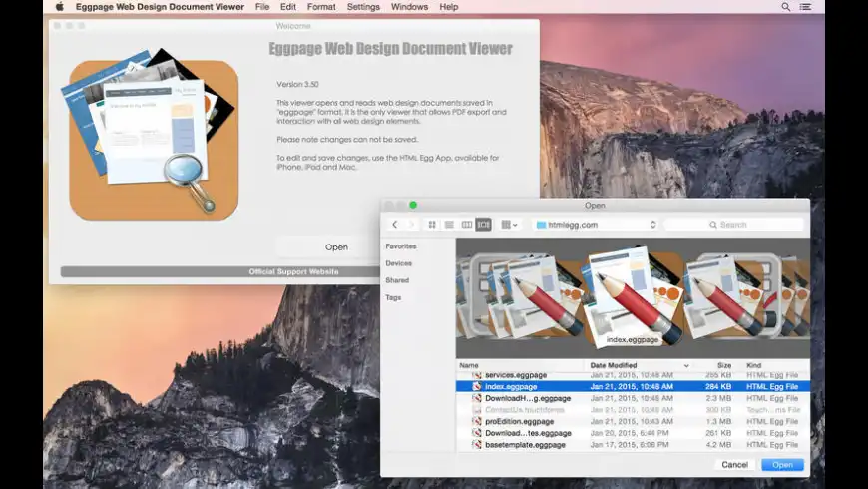The height and width of the screenshot is (489, 868).
Task: Select the index.eggpage cover flow thumbnail
Action: pos(633,299)
